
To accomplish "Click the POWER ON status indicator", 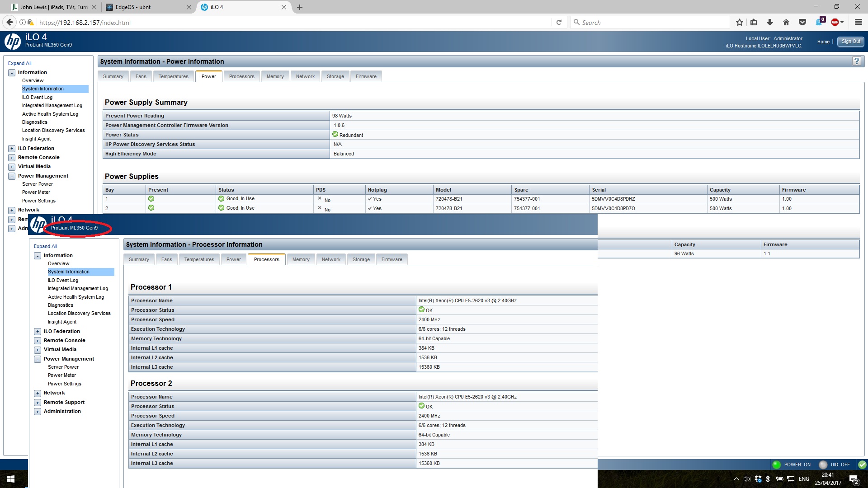I will point(792,465).
